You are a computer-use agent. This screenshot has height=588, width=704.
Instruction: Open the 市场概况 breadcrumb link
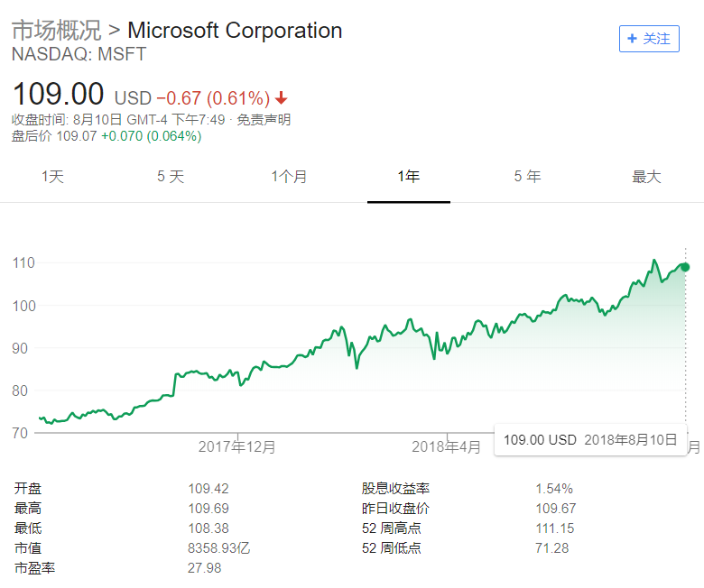pyautogui.click(x=57, y=31)
